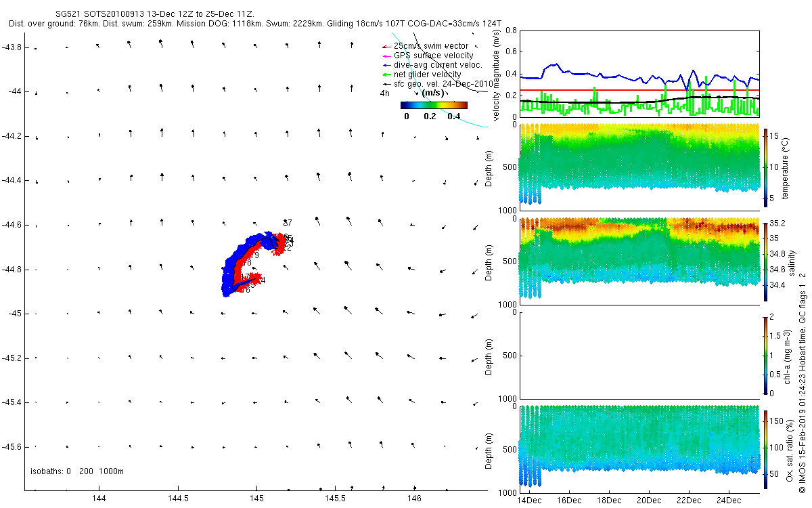Click the latitude tick label "-44.6"
The height and width of the screenshot is (508, 812).
(x=12, y=225)
